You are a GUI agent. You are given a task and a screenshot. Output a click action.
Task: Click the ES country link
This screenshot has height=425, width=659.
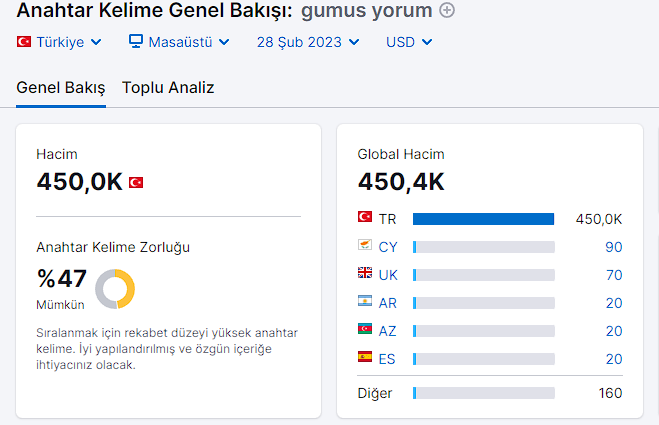387,359
